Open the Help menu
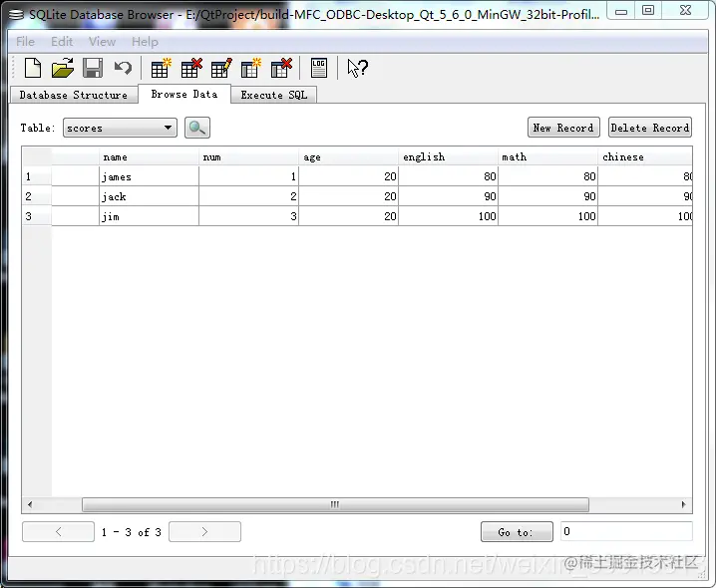Viewport: 716px width, 588px height. (x=145, y=42)
